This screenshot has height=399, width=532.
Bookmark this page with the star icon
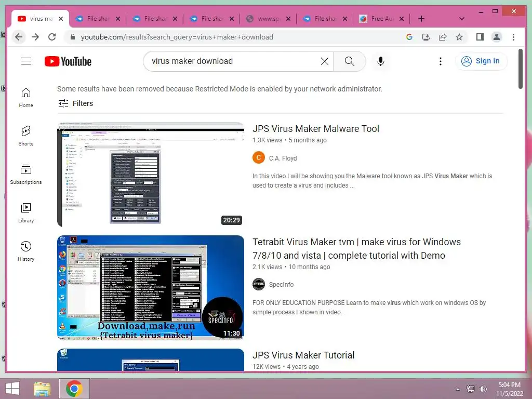click(459, 37)
